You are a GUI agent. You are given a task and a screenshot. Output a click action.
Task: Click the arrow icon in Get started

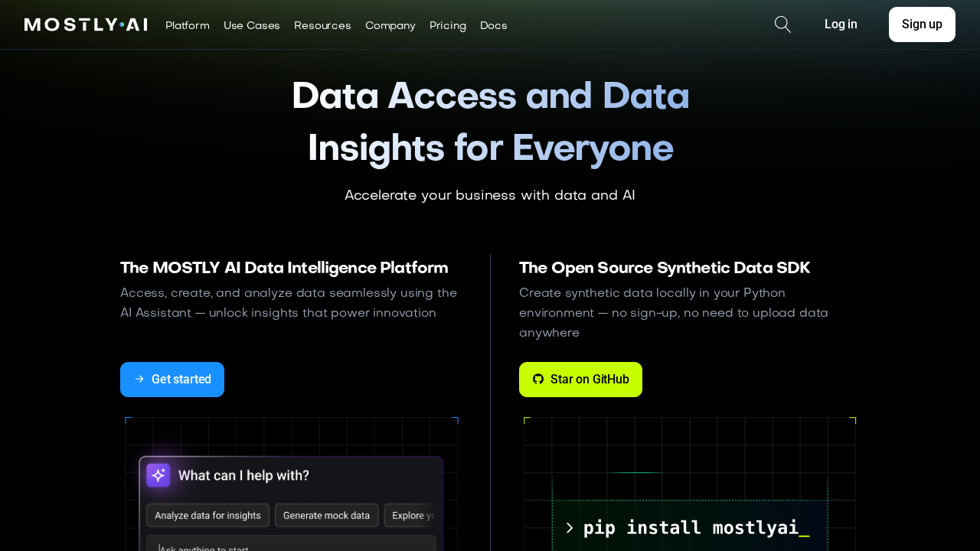tap(139, 380)
